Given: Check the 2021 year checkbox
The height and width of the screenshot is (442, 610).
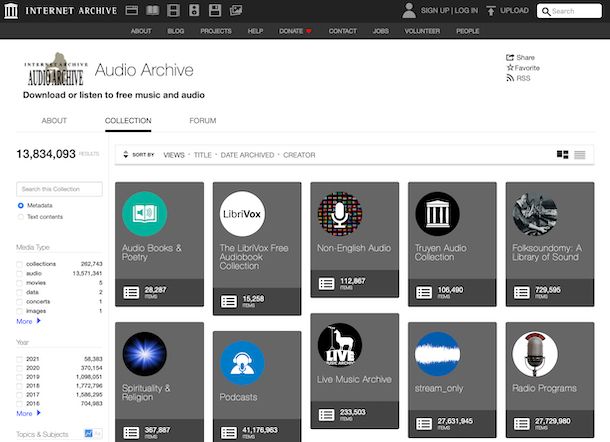Looking at the screenshot, I should tap(19, 359).
